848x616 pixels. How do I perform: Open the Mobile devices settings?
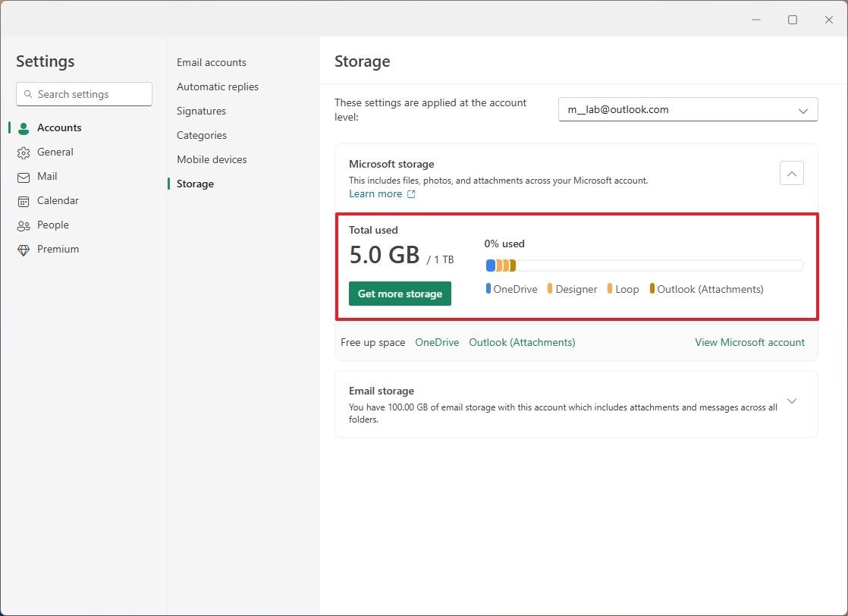pos(211,159)
